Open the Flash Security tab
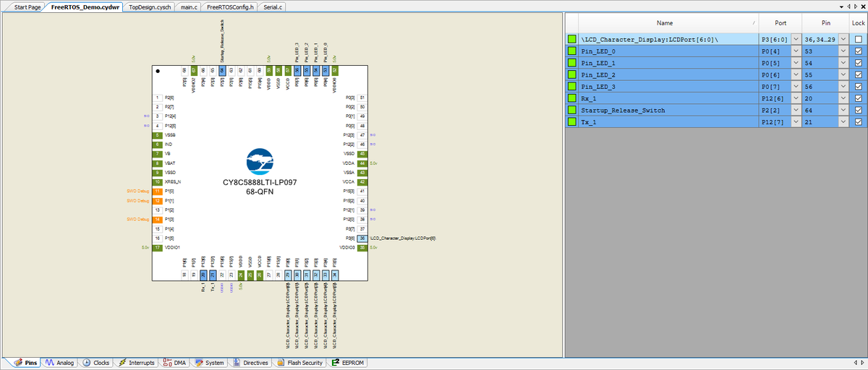This screenshot has height=370, width=868. [x=299, y=363]
